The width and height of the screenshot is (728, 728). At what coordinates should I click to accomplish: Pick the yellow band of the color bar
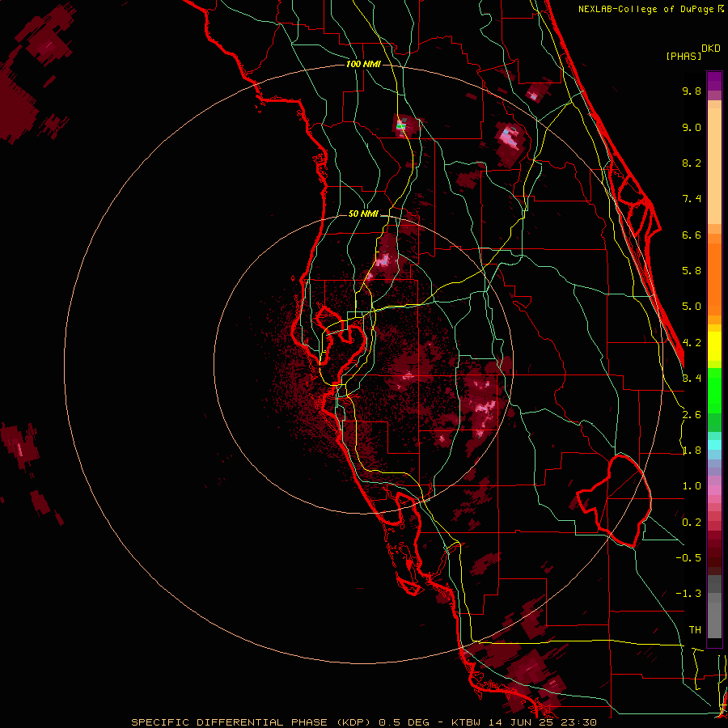click(714, 346)
